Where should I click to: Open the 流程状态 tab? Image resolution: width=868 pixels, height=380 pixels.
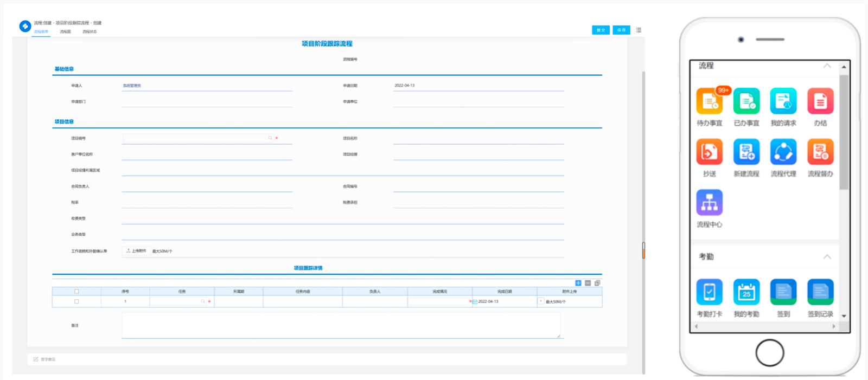tap(90, 32)
